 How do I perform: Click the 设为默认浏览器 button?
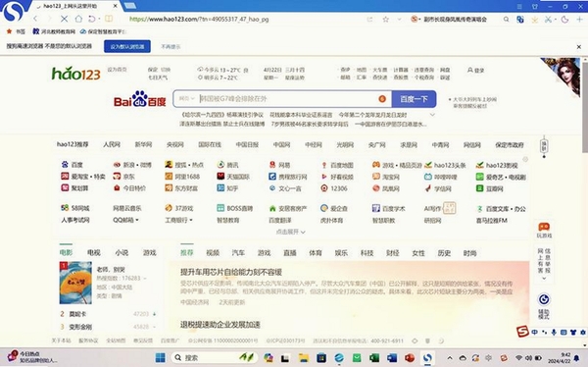point(127,46)
